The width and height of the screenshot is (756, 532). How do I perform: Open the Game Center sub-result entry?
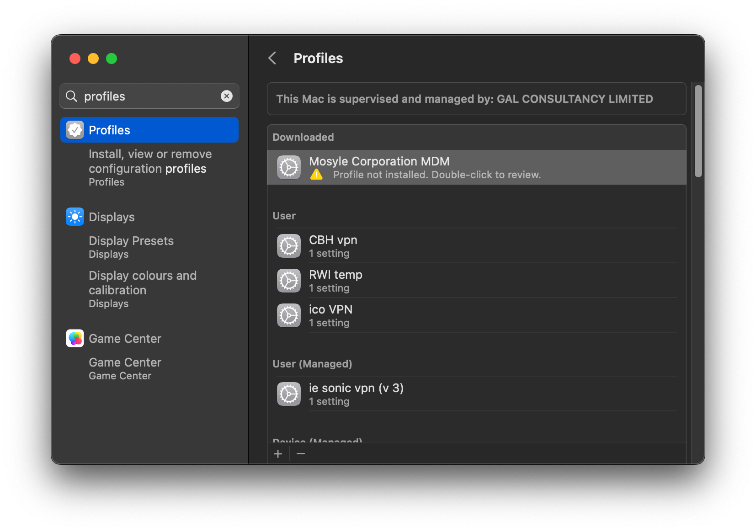125,368
